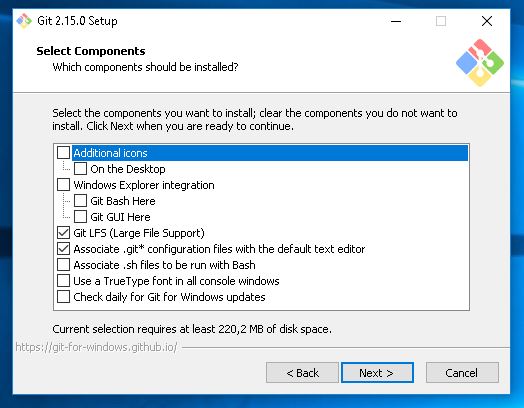524x408 pixels.
Task: Close the Git 2.15.0 Setup window
Action: pos(487,21)
